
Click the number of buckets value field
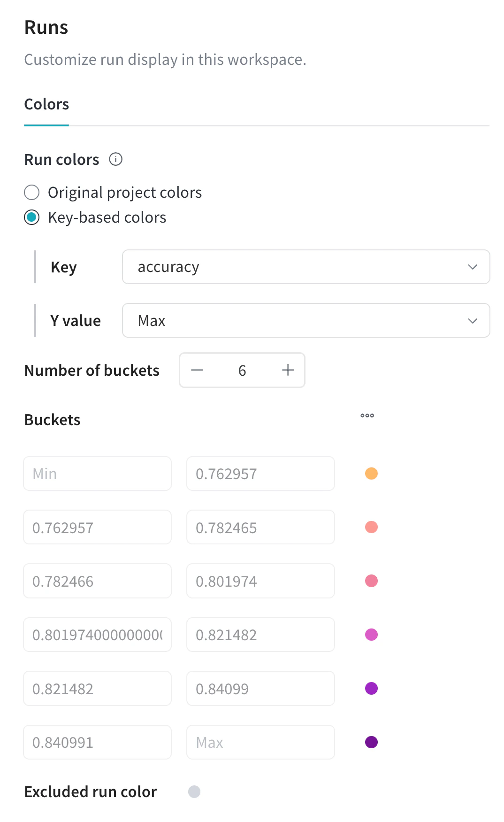242,370
